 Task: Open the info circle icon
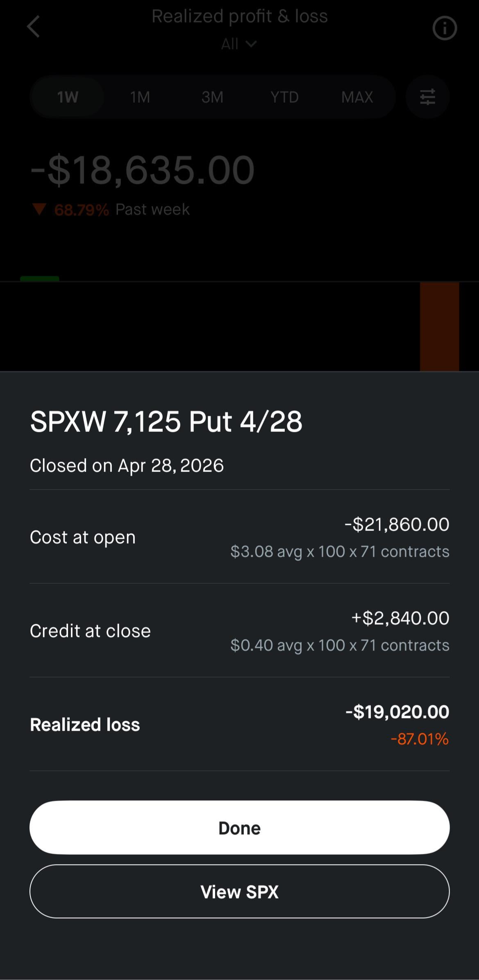click(444, 28)
